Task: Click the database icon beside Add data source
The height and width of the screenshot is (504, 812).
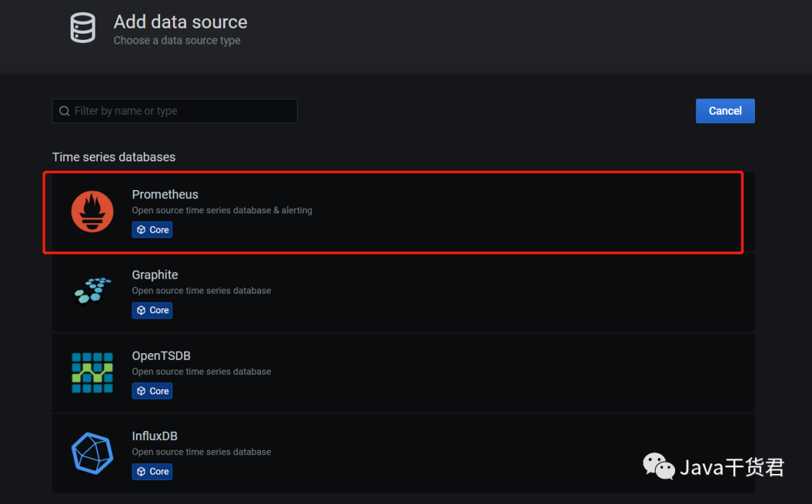Action: (83, 28)
